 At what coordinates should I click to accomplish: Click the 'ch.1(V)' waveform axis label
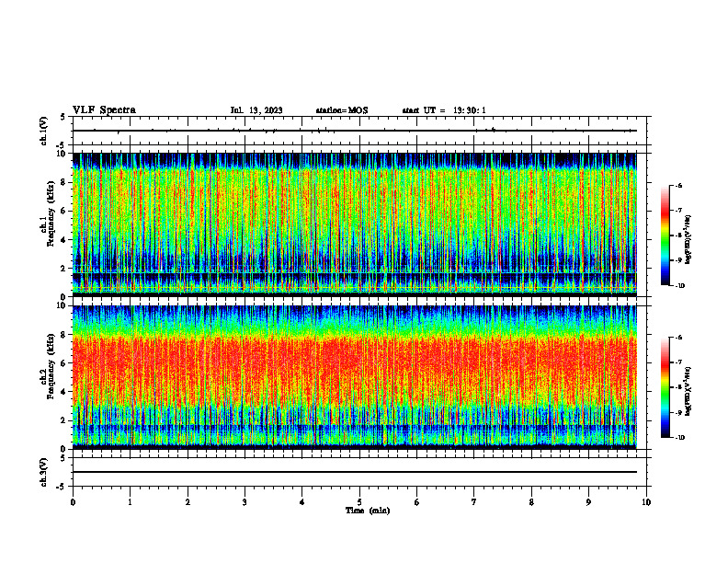point(44,131)
